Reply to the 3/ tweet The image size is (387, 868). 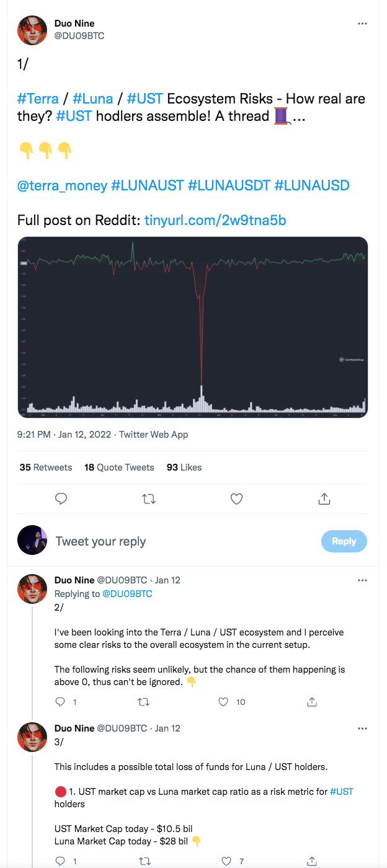point(60,861)
